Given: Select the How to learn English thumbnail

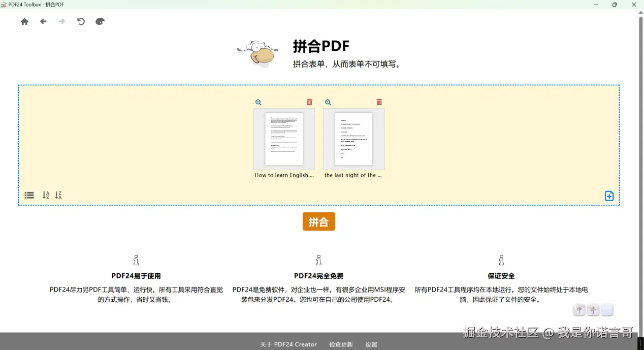Looking at the screenshot, I should point(284,139).
